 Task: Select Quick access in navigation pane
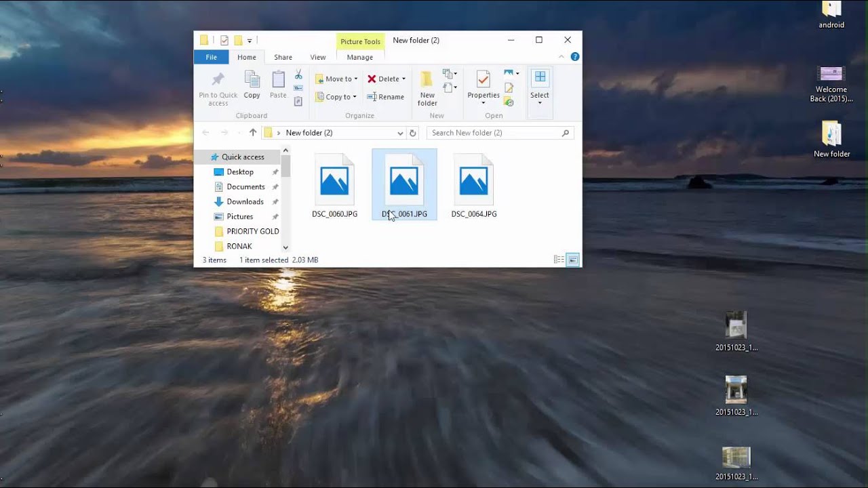[237, 157]
